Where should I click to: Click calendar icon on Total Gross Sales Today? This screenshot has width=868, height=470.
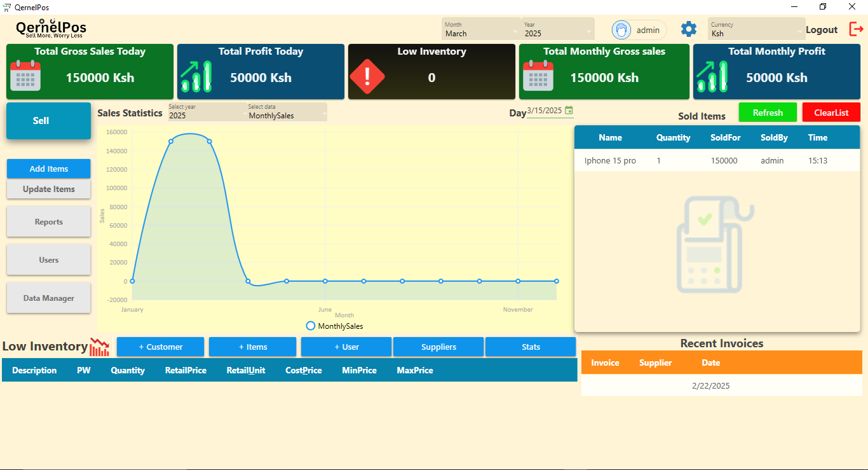(25, 76)
